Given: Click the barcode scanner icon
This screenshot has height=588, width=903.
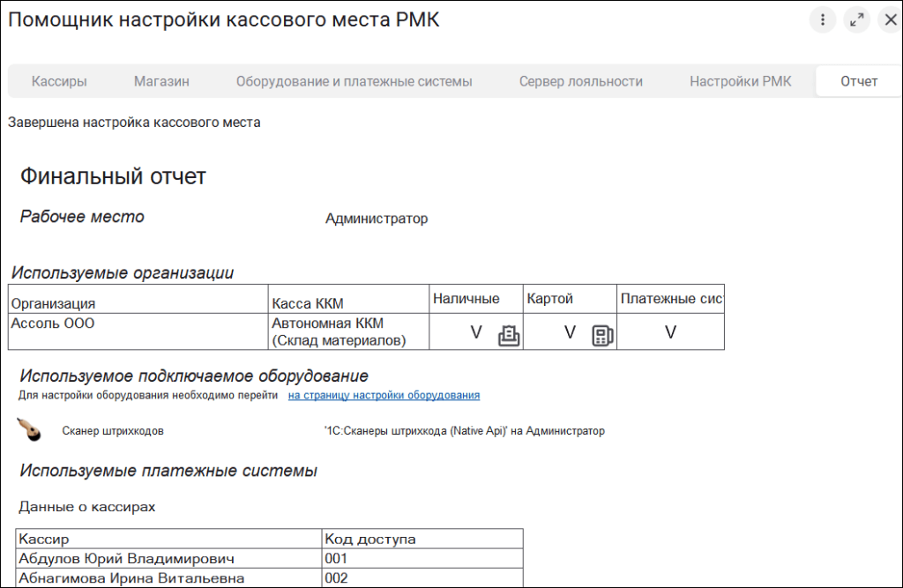Looking at the screenshot, I should click(30, 430).
